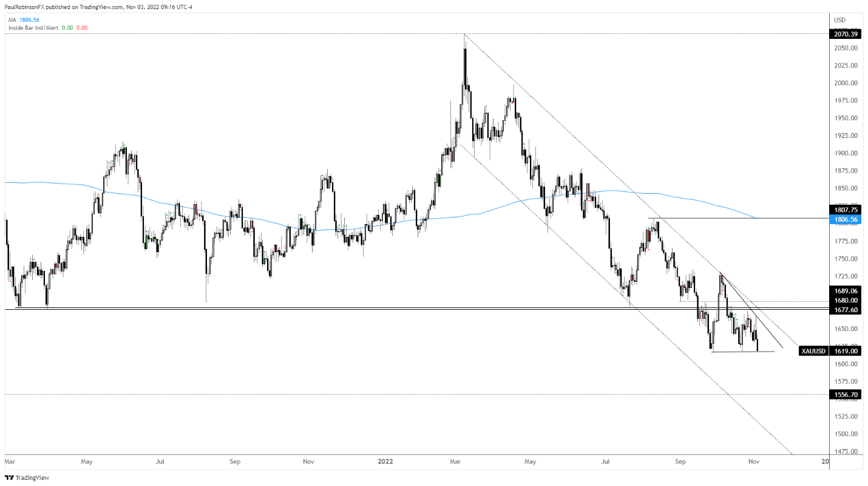Click the XAUUSD symbol label
This screenshot has height=486, width=868.
point(812,351)
